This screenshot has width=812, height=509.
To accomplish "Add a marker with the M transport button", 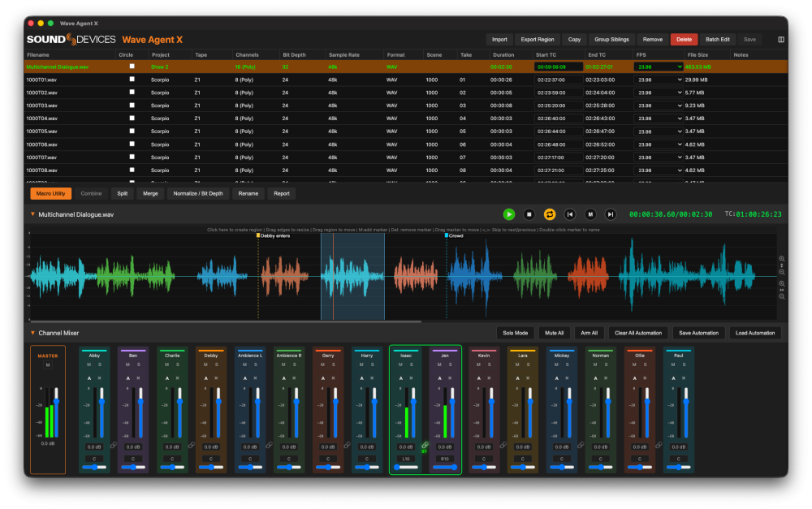I will pos(590,214).
